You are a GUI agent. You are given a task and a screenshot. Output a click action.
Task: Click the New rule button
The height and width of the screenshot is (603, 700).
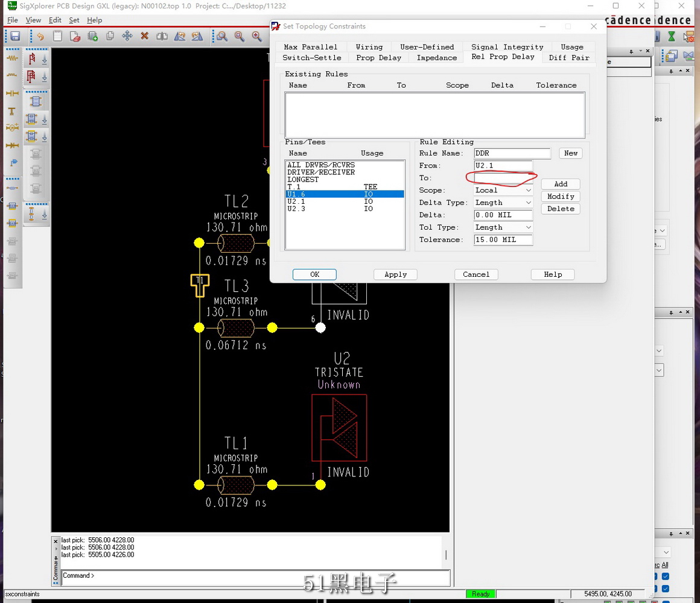[570, 153]
